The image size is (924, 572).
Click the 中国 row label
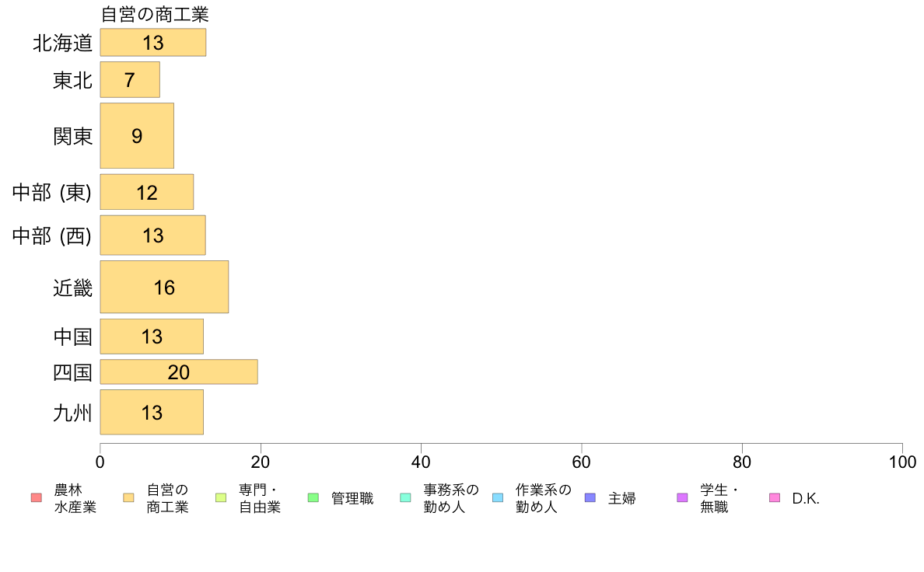73,337
